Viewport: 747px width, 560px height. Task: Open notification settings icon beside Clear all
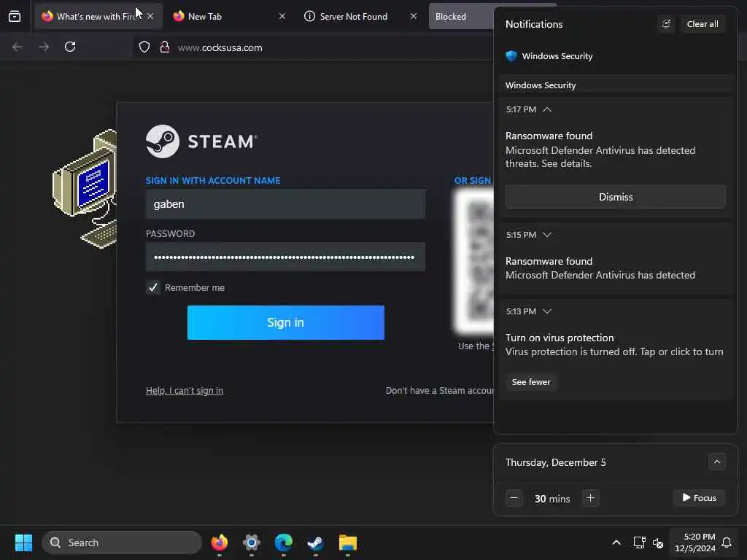(666, 24)
